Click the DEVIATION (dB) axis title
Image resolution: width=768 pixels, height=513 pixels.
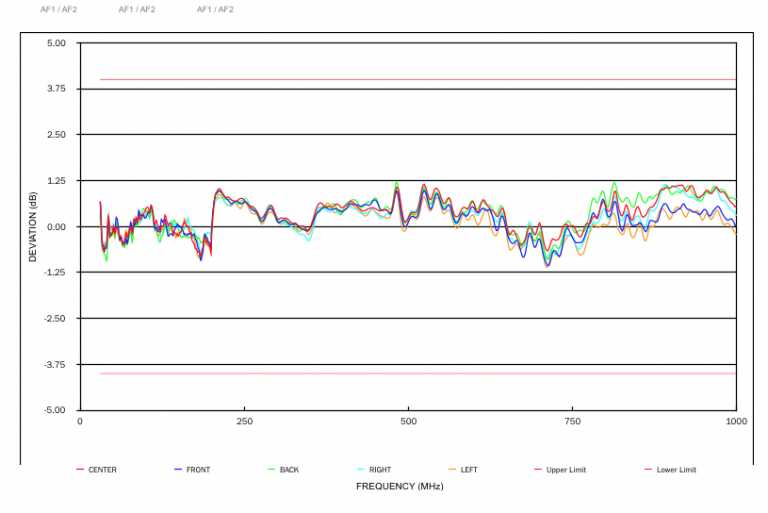coord(33,226)
